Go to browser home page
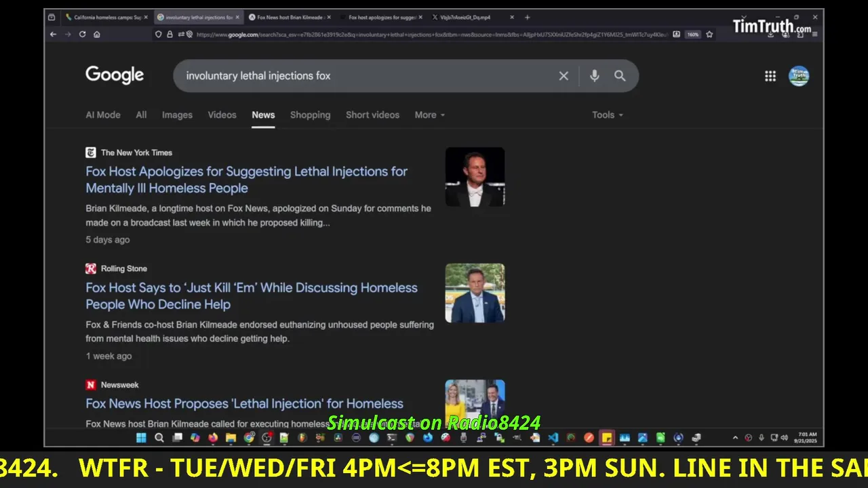This screenshot has width=868, height=488. pos(97,34)
